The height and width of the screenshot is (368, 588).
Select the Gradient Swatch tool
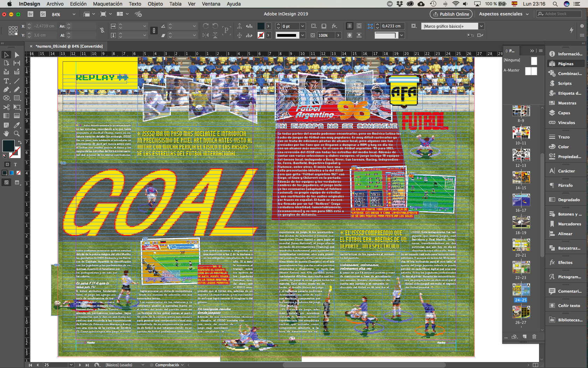coord(6,116)
